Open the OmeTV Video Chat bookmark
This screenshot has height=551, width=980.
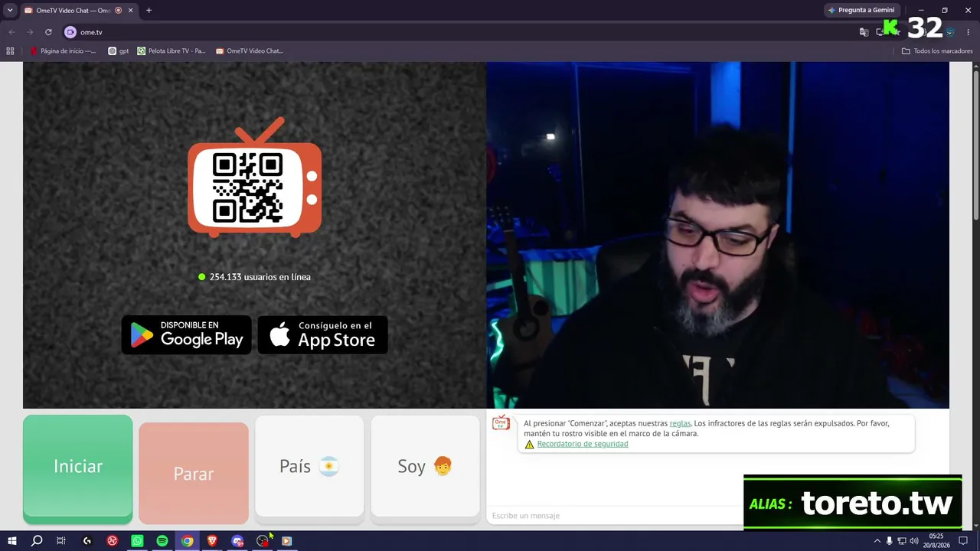click(x=250, y=51)
